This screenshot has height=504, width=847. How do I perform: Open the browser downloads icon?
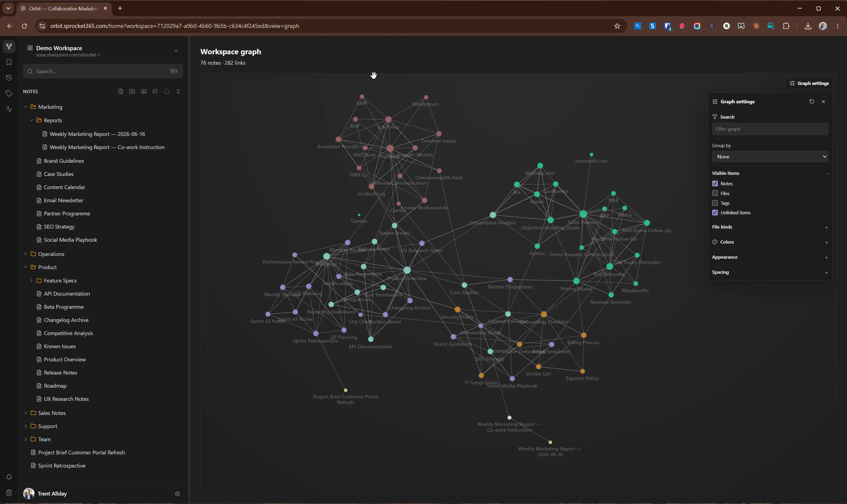(x=808, y=26)
